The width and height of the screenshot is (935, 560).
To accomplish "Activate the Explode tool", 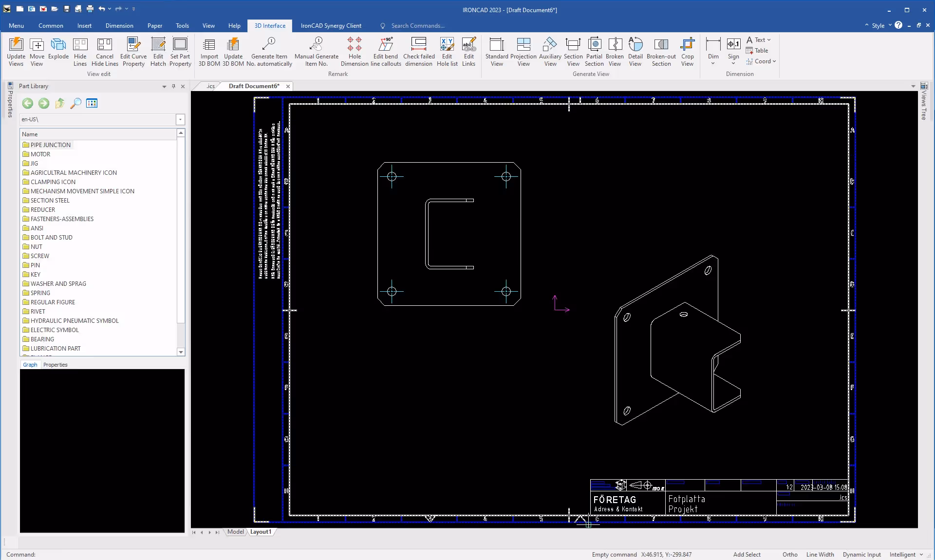I will 58,51.
